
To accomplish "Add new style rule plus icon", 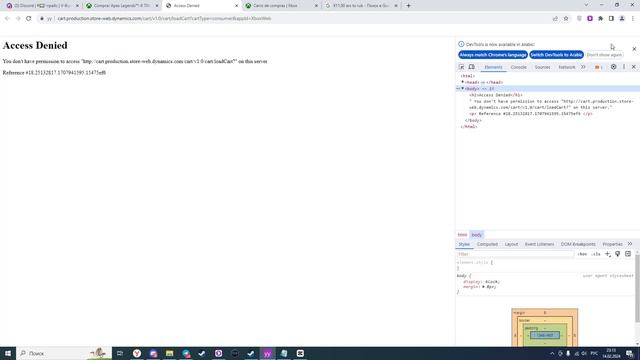I will [607, 254].
